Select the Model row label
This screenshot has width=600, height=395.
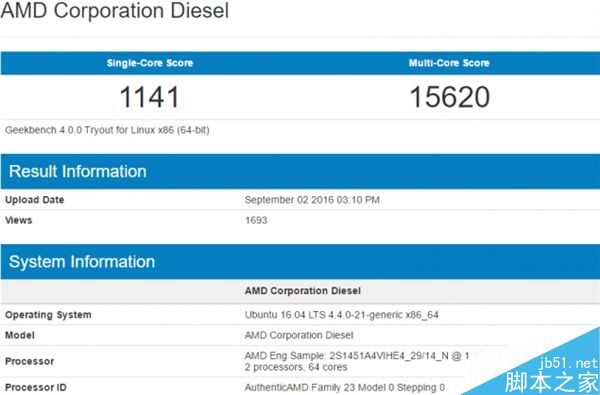(x=20, y=335)
